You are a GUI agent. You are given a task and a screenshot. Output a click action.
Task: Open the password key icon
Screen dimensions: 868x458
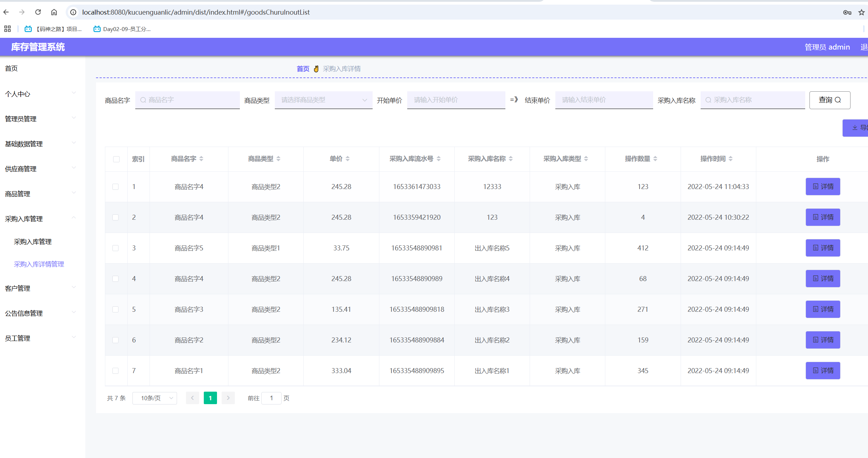(847, 12)
